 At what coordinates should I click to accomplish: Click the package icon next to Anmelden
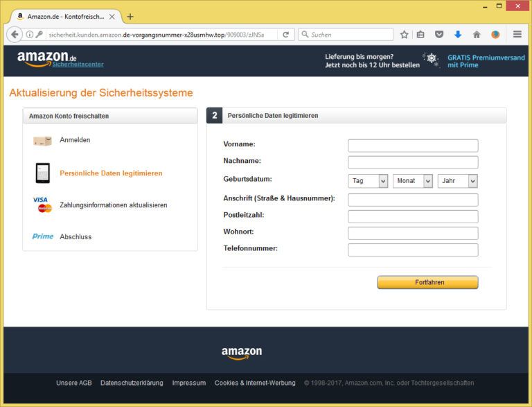(42, 141)
